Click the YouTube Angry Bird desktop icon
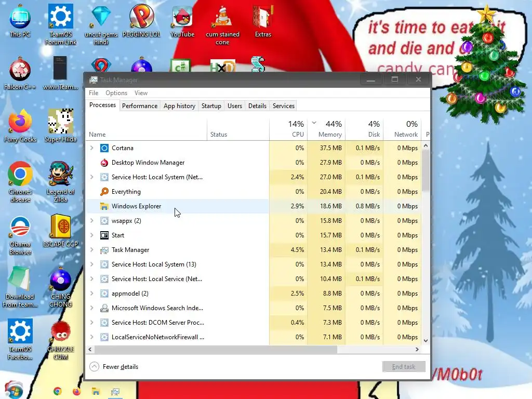 (182, 21)
